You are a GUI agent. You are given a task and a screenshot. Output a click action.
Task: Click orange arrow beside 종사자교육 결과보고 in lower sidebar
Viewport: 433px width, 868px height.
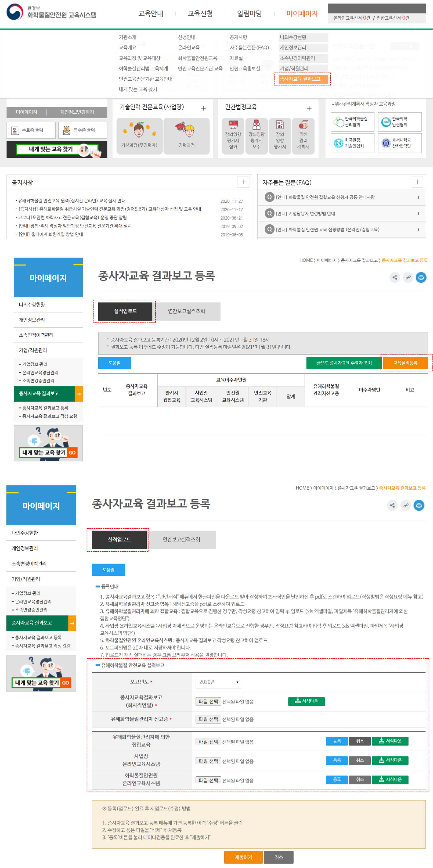[x=72, y=623]
